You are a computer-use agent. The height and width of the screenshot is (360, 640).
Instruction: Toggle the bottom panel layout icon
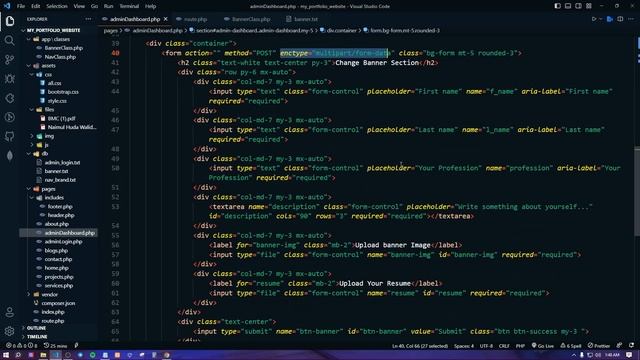point(568,6)
